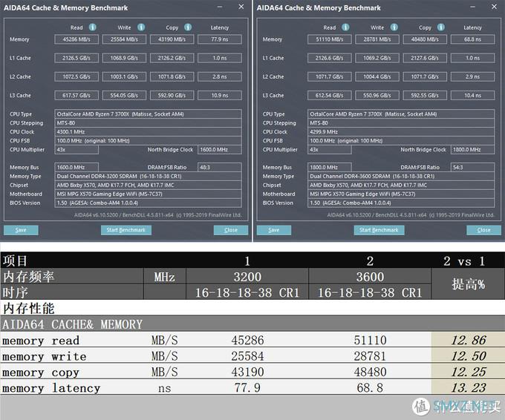Select L2 Cache write 1003.1 GB/s field
The image size is (505, 420).
(x=124, y=77)
